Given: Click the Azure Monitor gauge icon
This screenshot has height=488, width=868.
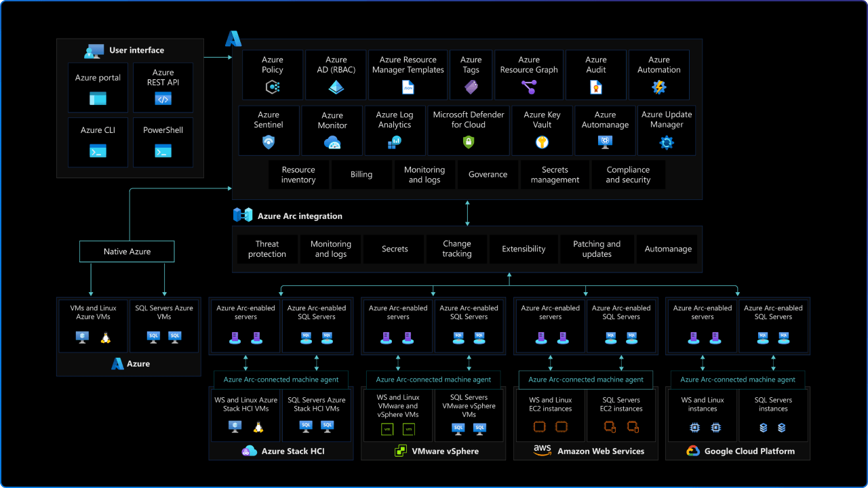Looking at the screenshot, I should coord(332,142).
